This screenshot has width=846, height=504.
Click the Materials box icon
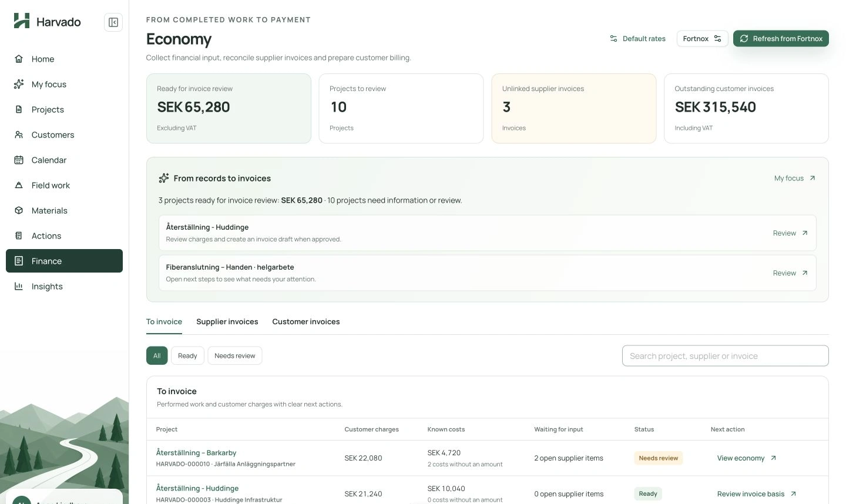coord(19,210)
